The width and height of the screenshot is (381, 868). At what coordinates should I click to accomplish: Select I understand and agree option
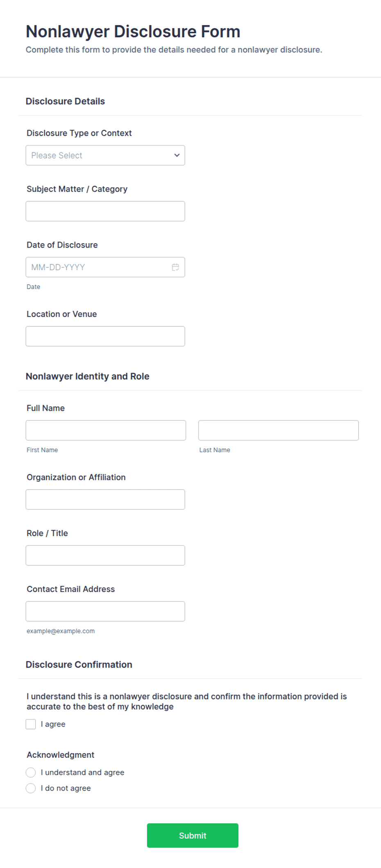tap(31, 772)
